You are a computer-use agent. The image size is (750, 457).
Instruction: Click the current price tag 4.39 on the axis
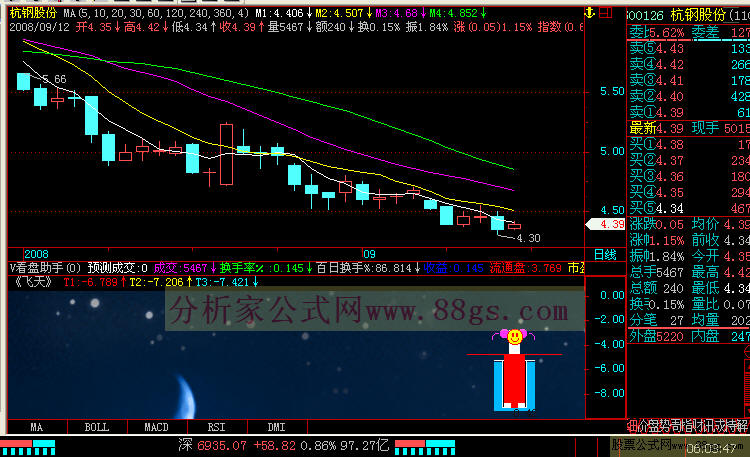coord(606,224)
